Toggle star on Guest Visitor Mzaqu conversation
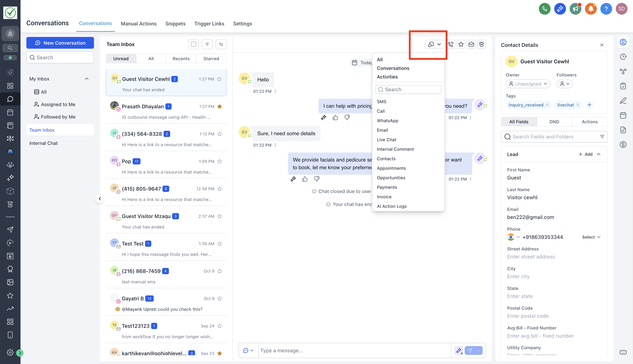The image size is (633, 364). point(219,216)
